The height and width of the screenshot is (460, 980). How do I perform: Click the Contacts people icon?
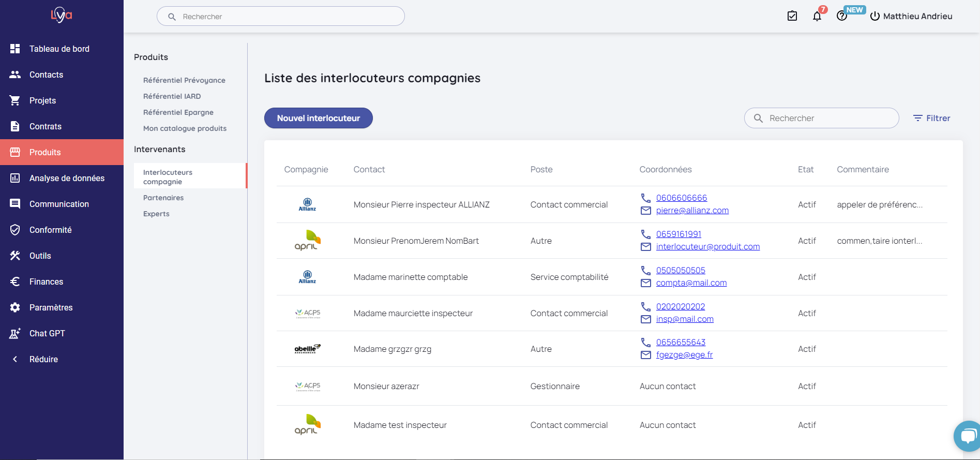[x=15, y=75]
